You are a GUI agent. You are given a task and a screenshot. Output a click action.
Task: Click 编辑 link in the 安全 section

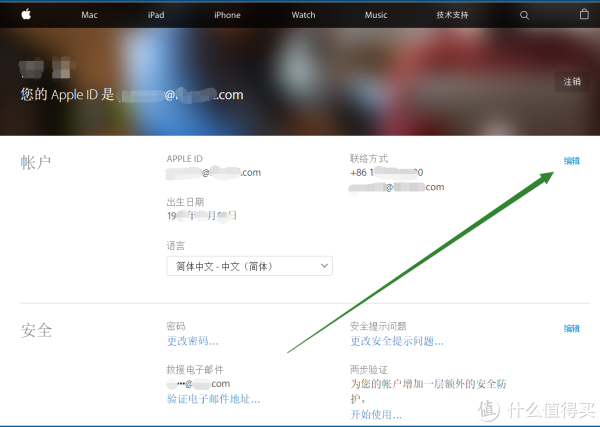[572, 328]
